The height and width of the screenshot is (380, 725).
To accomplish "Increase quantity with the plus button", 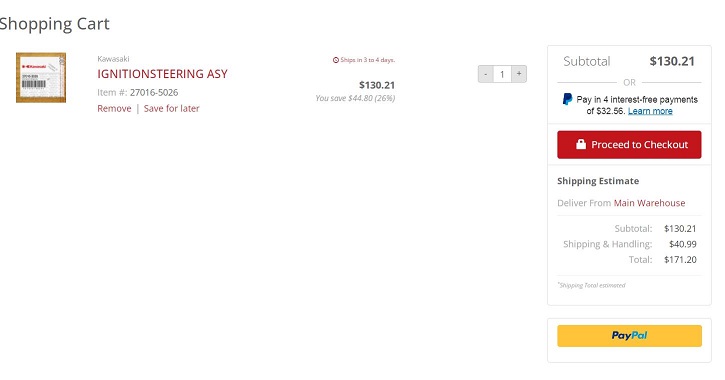I will 519,74.
